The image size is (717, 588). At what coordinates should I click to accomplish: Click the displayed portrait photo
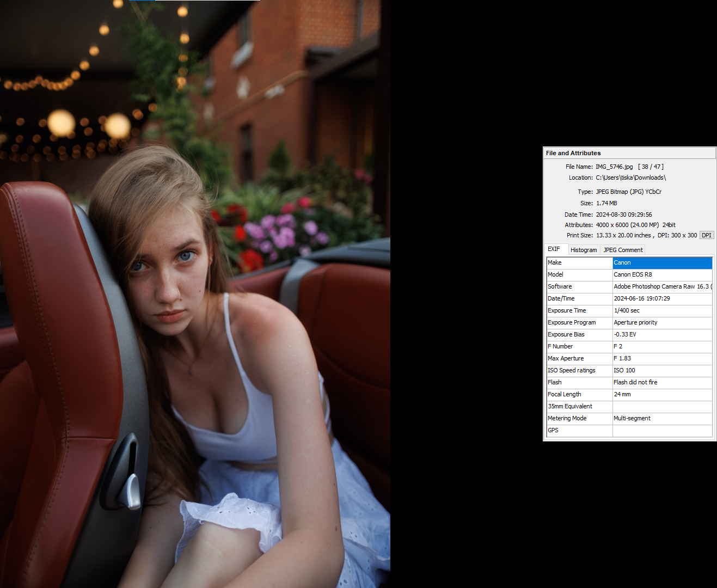(195, 294)
